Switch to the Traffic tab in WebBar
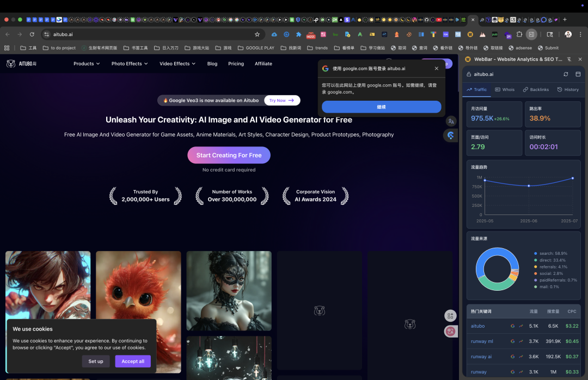This screenshot has height=380, width=588. pyautogui.click(x=476, y=90)
